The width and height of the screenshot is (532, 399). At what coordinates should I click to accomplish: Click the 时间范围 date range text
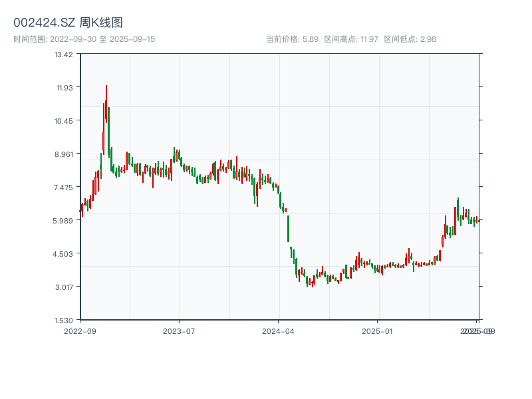point(84,39)
